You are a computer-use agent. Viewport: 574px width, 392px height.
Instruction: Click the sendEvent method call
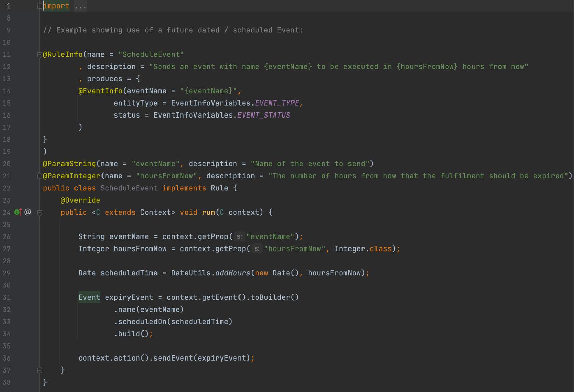[173, 358]
